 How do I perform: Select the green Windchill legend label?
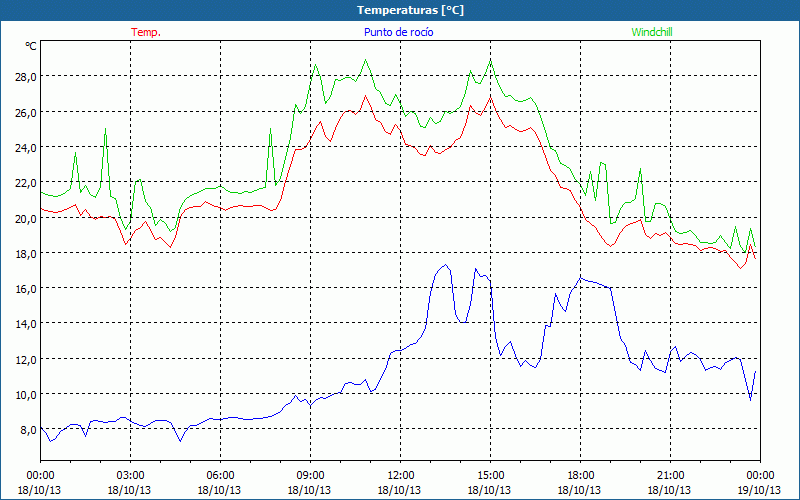(x=652, y=32)
